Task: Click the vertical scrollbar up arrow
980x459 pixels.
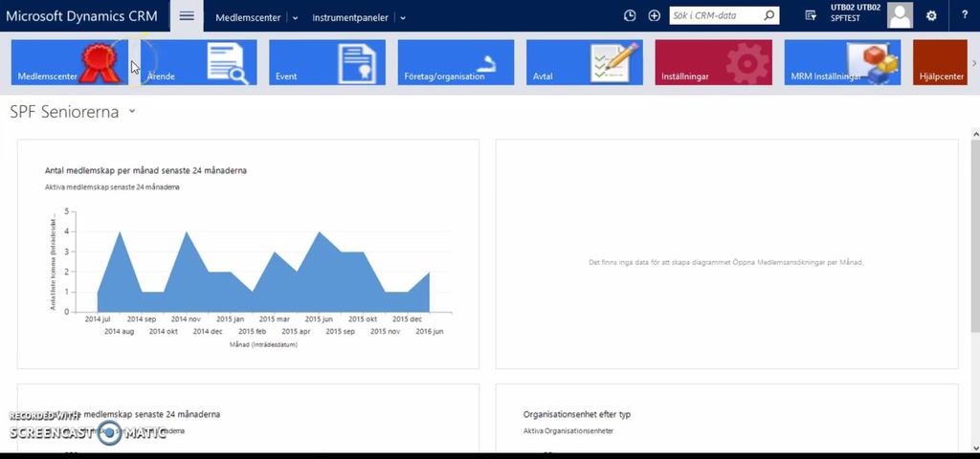Action: [x=975, y=134]
